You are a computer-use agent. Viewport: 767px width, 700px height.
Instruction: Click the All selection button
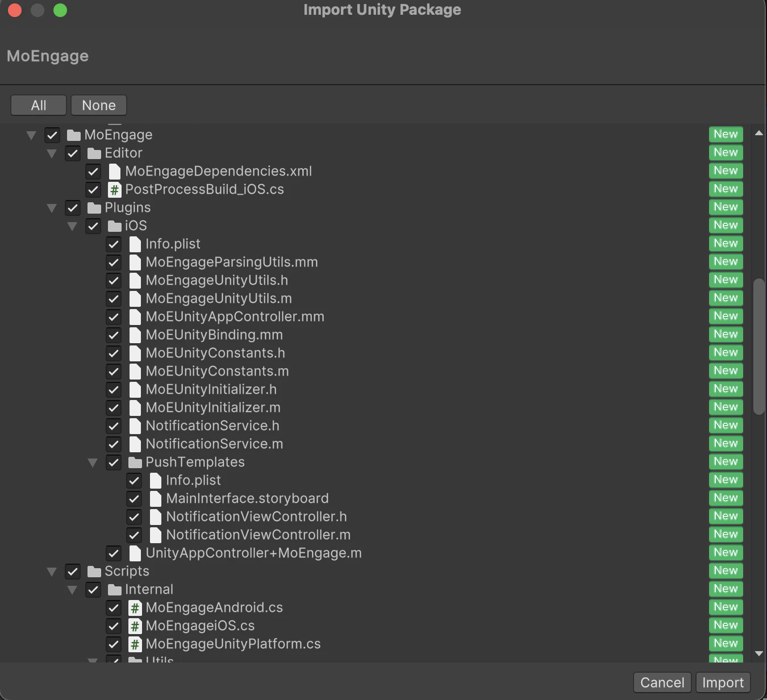click(x=38, y=105)
